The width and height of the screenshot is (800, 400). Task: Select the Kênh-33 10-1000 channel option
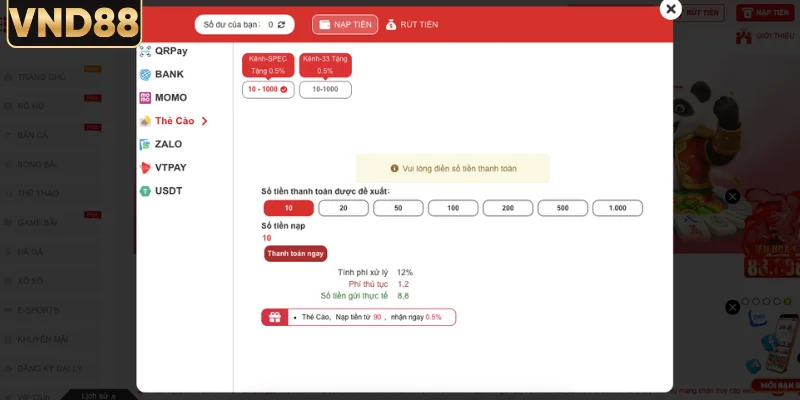click(325, 89)
